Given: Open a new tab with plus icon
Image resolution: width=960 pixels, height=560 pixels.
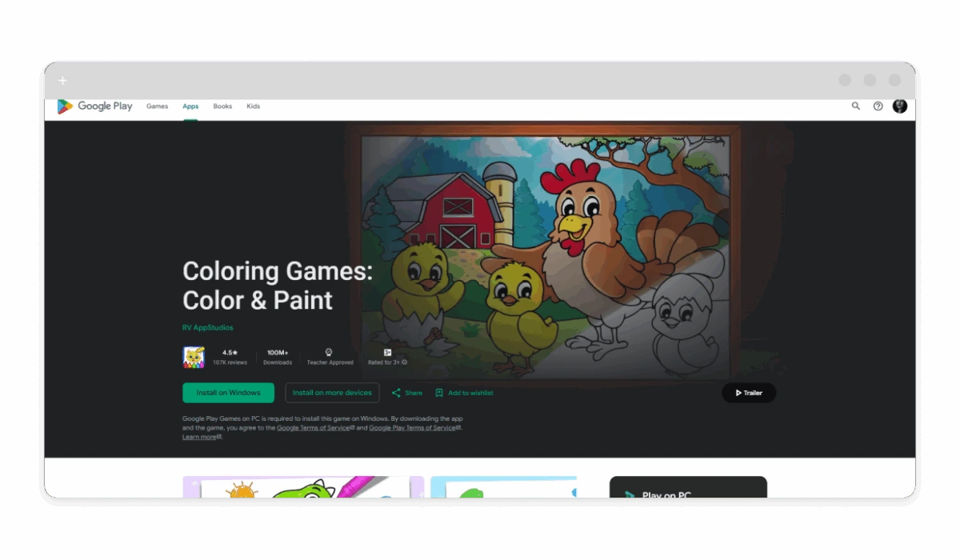Looking at the screenshot, I should pos(62,81).
